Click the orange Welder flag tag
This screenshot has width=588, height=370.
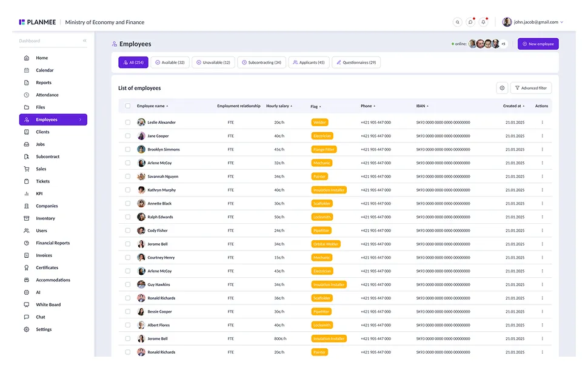319,123
